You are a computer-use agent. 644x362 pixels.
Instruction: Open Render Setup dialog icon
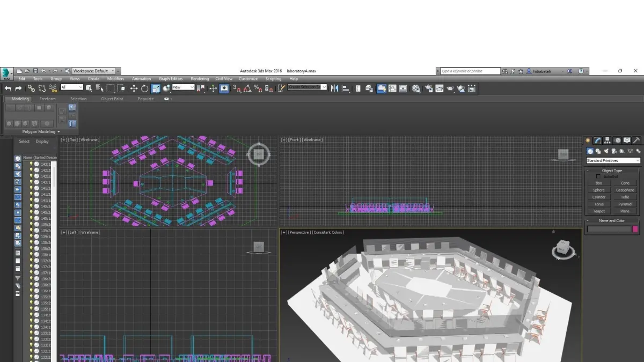[x=429, y=88]
